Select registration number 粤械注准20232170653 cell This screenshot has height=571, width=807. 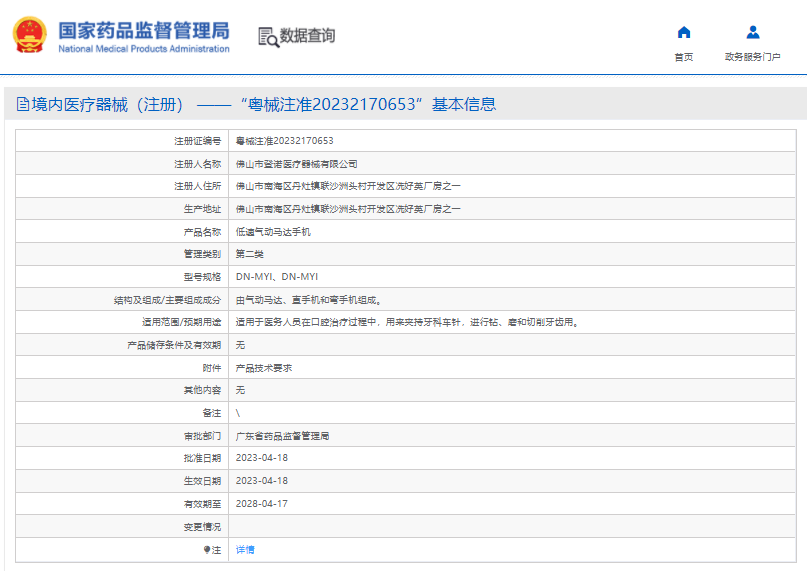click(285, 141)
